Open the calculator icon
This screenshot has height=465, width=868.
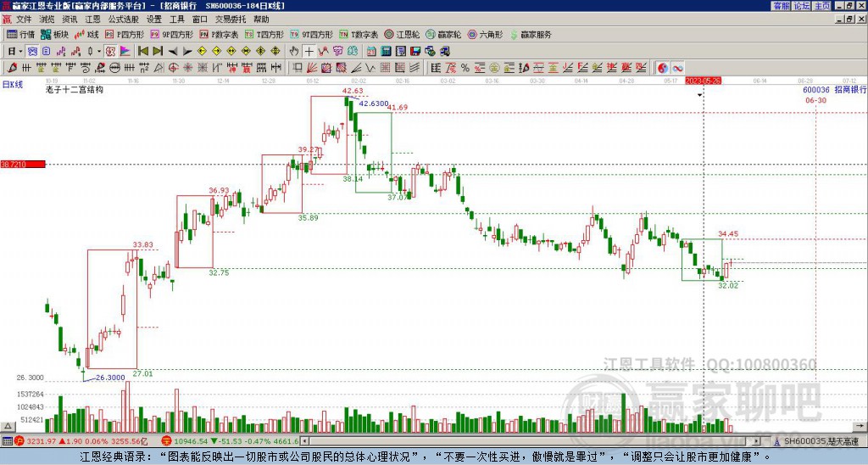[386, 51]
